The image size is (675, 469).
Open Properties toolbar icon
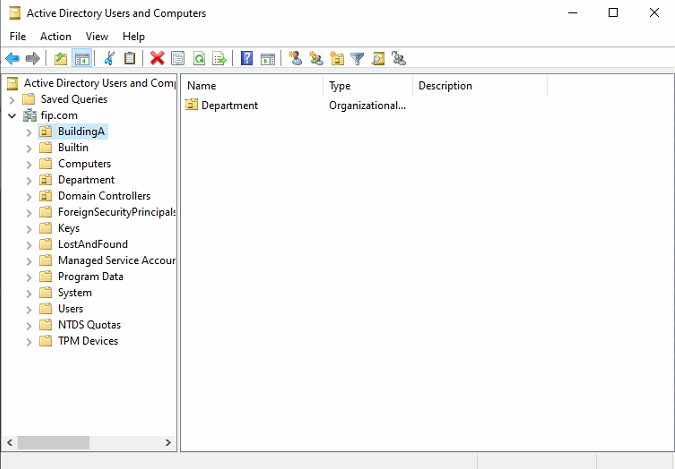(x=178, y=58)
